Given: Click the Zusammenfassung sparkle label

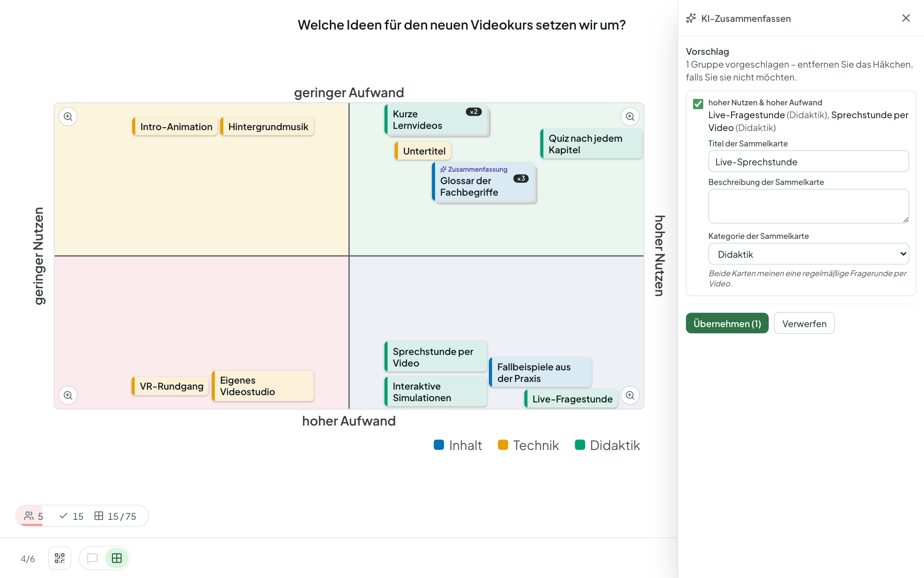Looking at the screenshot, I should coord(474,169).
